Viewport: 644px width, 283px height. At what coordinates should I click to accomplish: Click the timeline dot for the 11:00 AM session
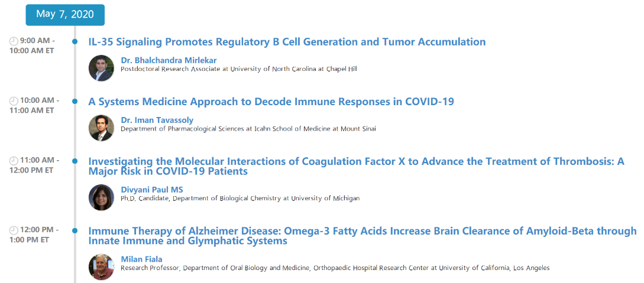(x=75, y=161)
